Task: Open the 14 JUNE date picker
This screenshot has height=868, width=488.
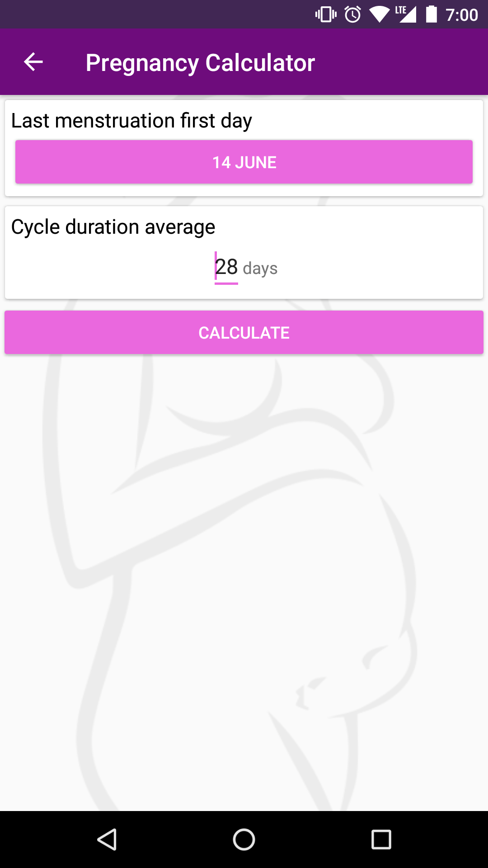Action: pyautogui.click(x=244, y=162)
